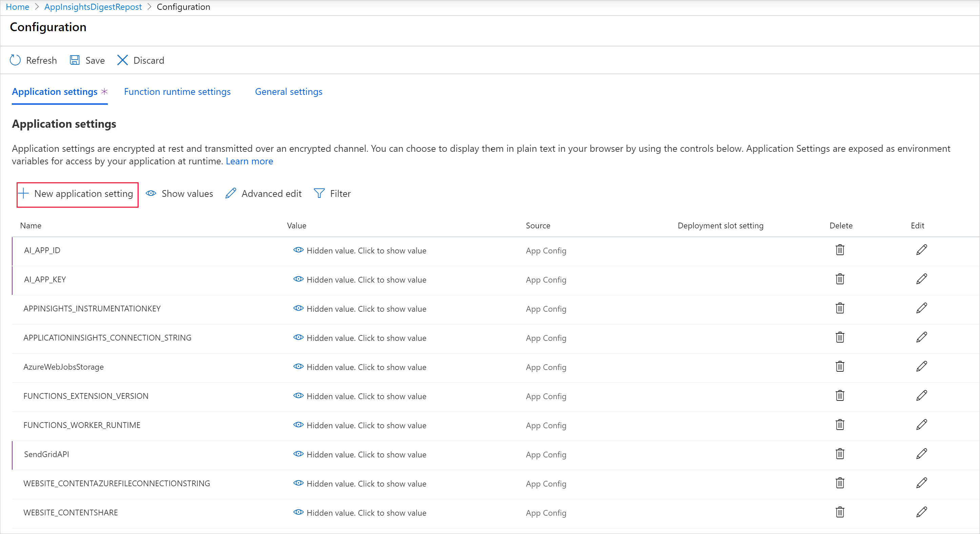
Task: Discard configuration changes
Action: pyautogui.click(x=140, y=60)
